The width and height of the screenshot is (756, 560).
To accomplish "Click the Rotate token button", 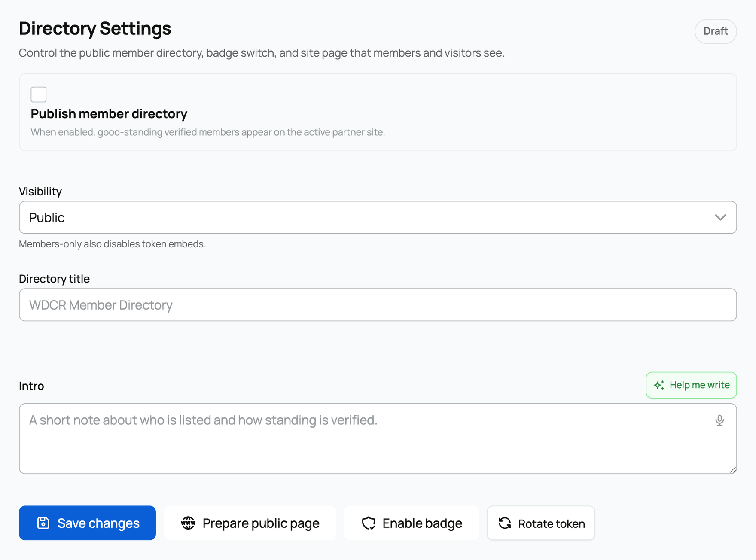I will [541, 523].
